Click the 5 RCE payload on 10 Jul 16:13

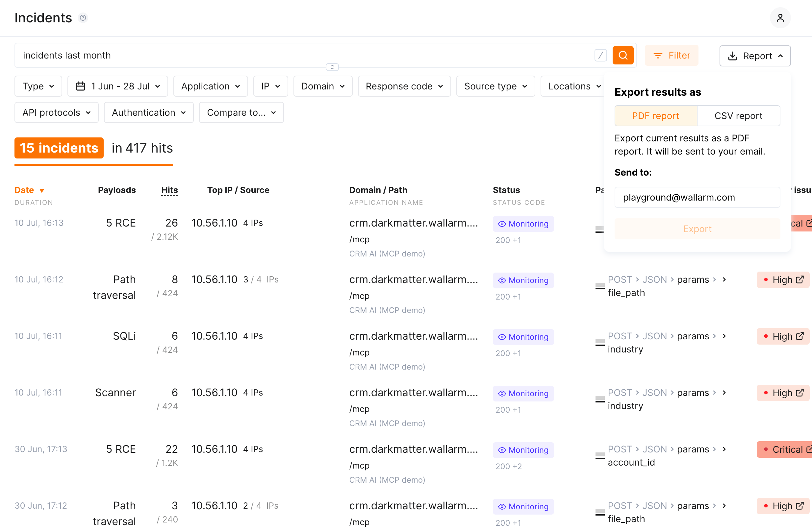[x=121, y=223]
